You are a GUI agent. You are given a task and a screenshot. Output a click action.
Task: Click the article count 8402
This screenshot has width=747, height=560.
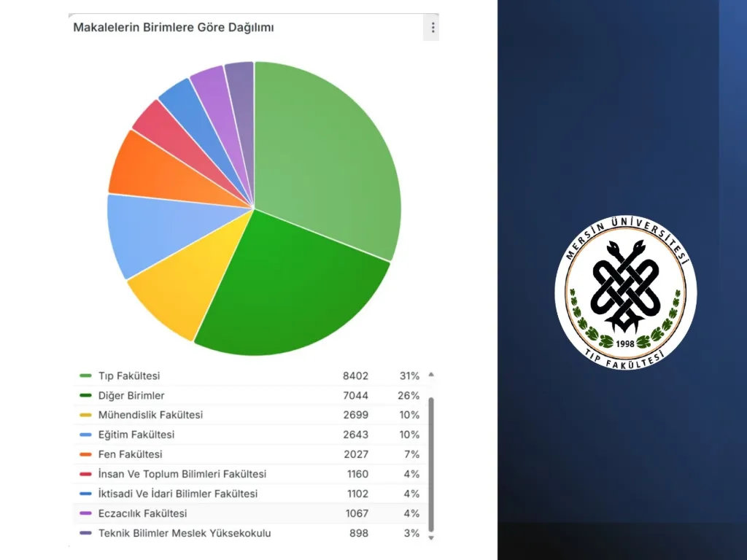point(355,376)
